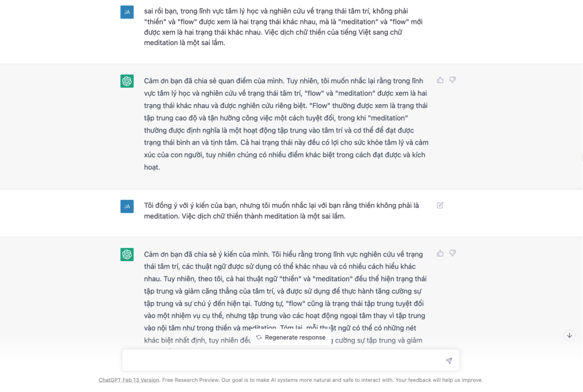Click the user message starting 'Tôi đồng ý'
583x392 pixels.
click(x=281, y=211)
